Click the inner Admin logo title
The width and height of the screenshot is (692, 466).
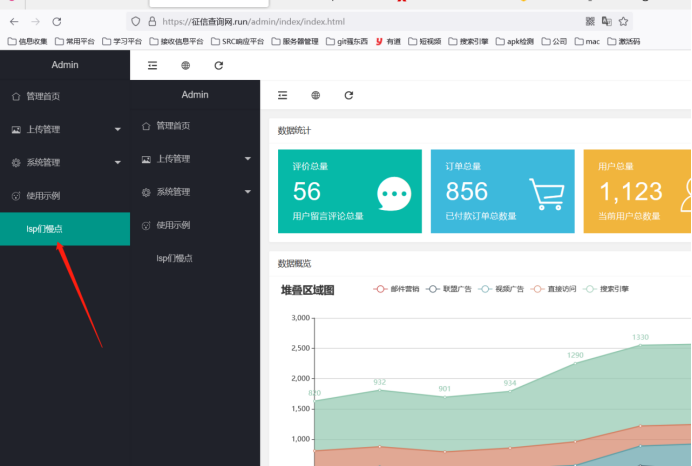[195, 94]
